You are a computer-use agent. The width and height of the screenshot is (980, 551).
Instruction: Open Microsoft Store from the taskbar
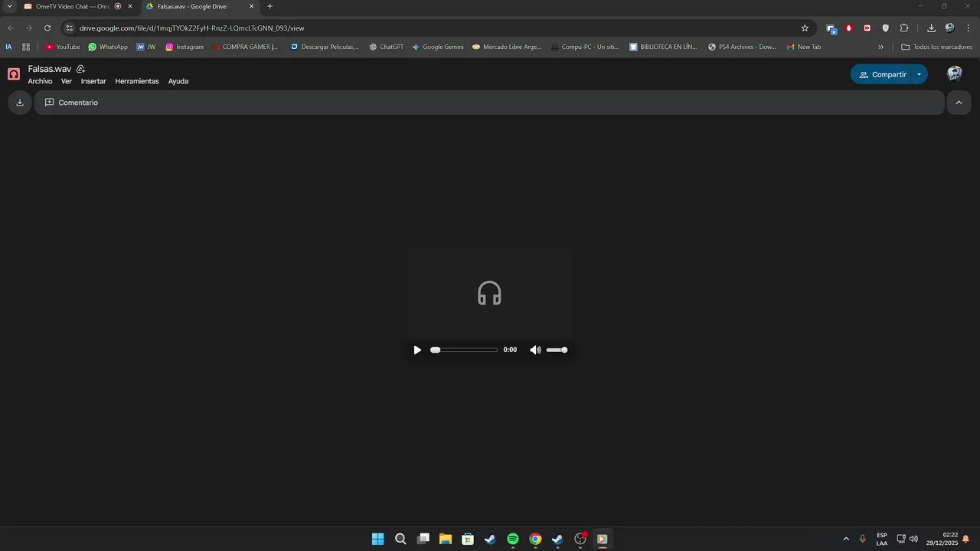(468, 539)
